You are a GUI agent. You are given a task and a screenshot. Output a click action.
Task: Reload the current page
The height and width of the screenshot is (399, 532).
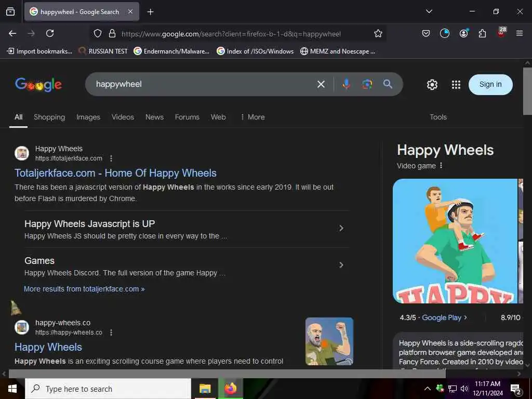point(50,33)
